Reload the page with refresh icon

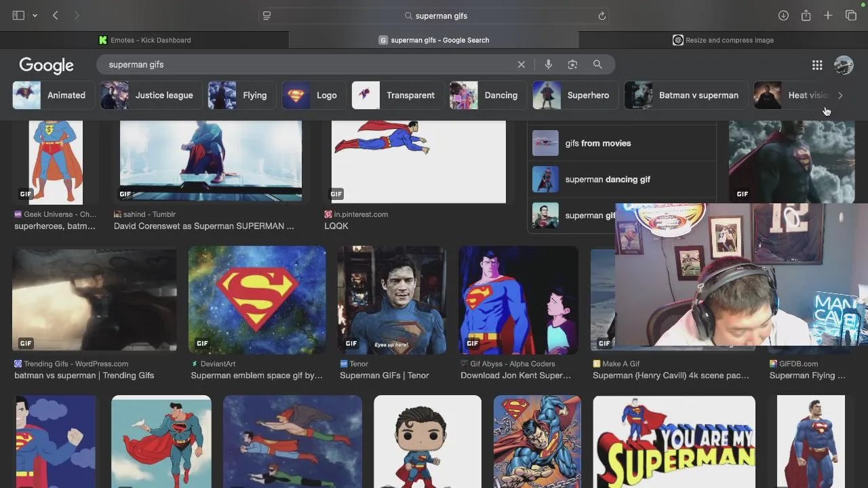click(x=601, y=16)
